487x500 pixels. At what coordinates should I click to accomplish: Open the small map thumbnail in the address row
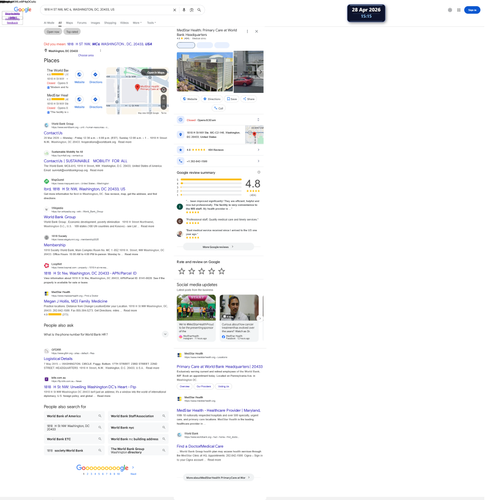click(254, 135)
